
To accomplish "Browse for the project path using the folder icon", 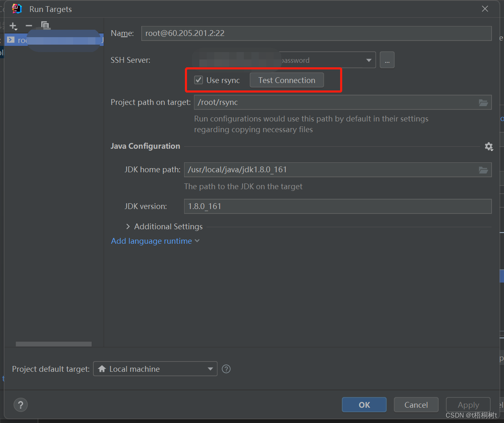I will click(483, 102).
